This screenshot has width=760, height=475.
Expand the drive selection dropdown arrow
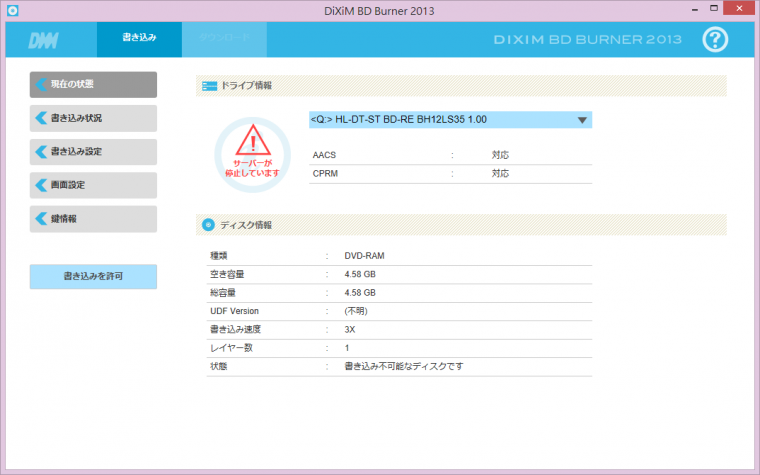click(x=582, y=120)
